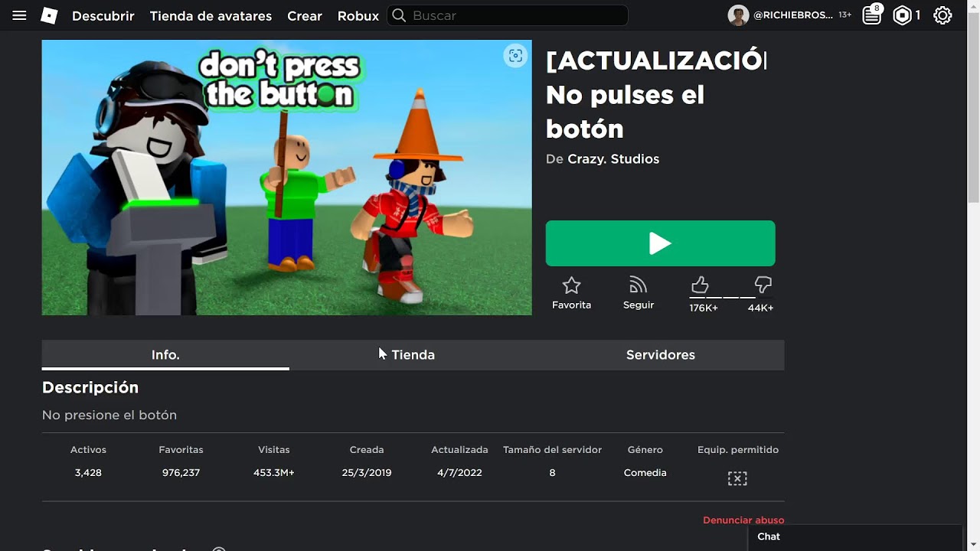This screenshot has width=980, height=551.
Task: Click the Descripción heading
Action: pyautogui.click(x=90, y=388)
